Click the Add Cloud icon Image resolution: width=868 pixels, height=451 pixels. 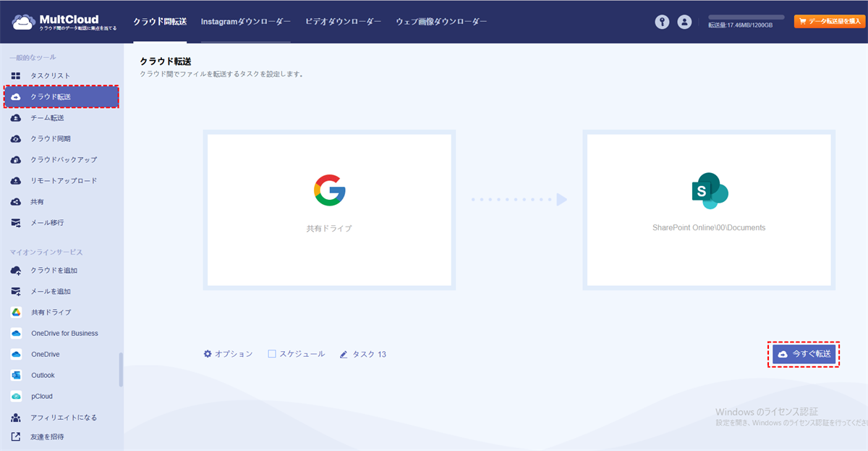pos(16,270)
